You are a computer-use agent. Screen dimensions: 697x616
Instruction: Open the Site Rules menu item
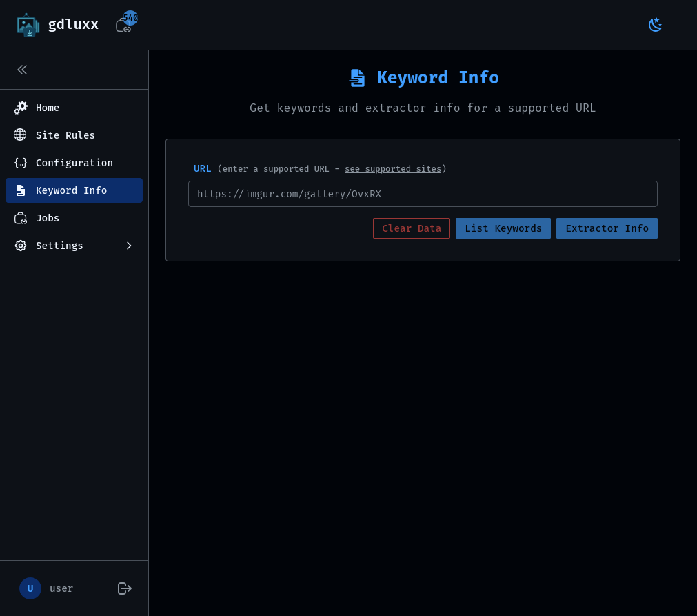(x=65, y=135)
